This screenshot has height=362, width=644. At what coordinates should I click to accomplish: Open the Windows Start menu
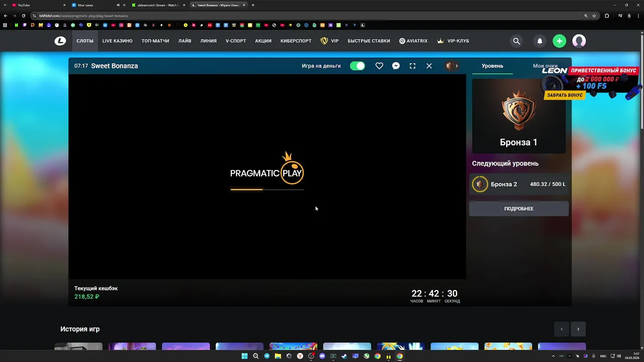point(245,356)
